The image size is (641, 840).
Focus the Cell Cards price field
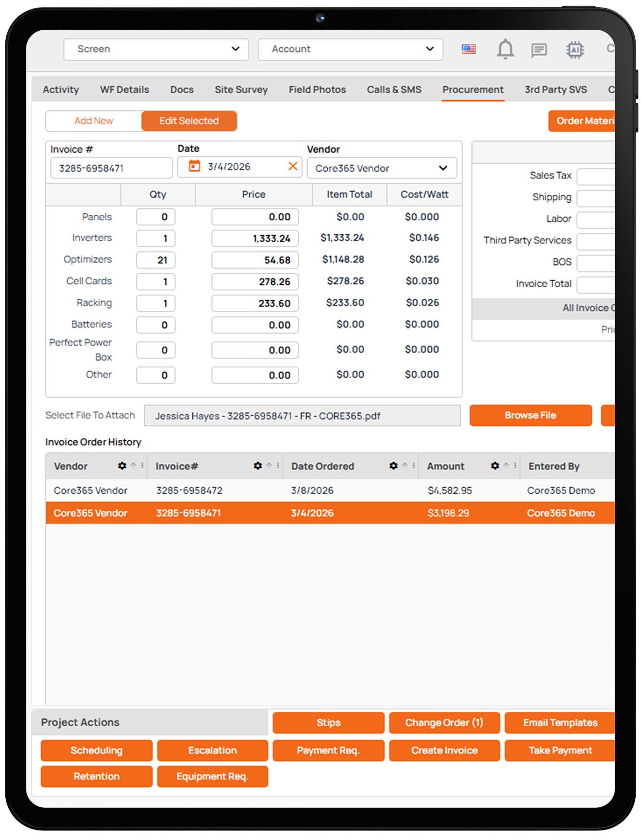tap(255, 281)
